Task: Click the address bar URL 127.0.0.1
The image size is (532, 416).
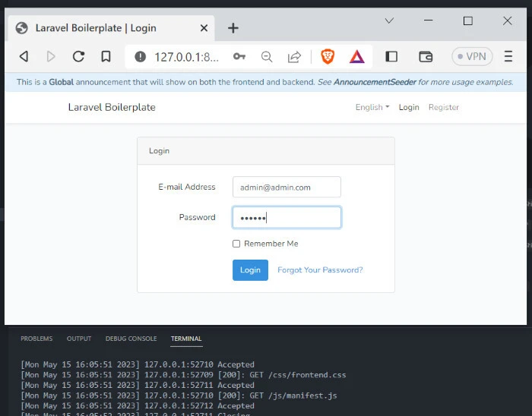Action: 187,57
